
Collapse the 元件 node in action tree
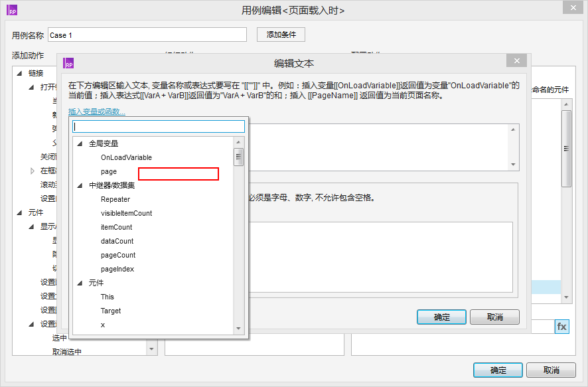click(x=19, y=212)
